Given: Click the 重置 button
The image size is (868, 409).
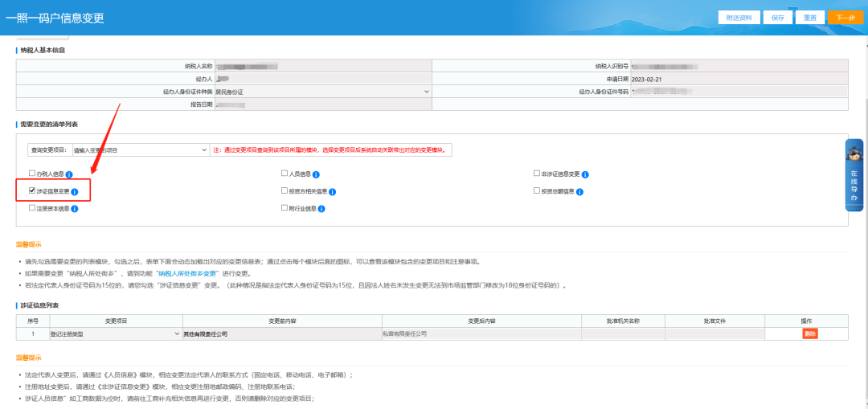Looking at the screenshot, I should click(x=810, y=18).
